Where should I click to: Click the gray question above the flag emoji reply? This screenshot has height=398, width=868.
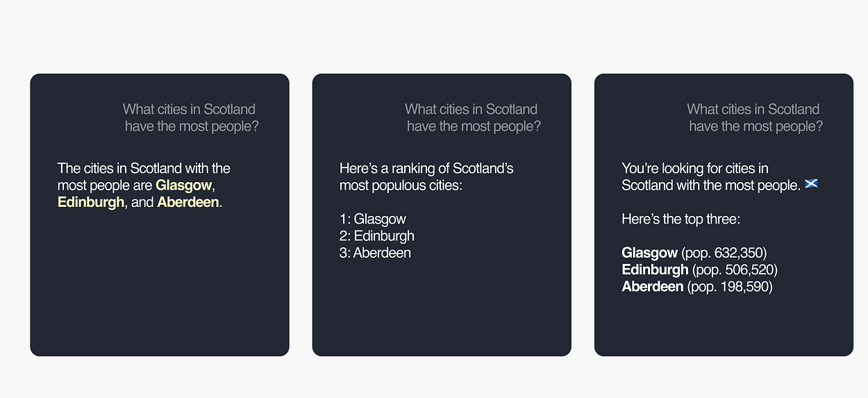click(x=755, y=117)
